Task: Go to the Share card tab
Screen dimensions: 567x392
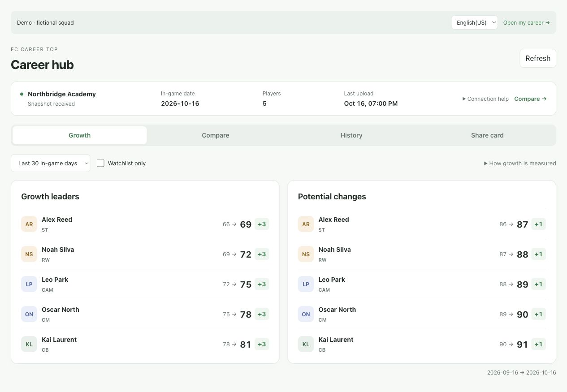Action: coord(487,135)
